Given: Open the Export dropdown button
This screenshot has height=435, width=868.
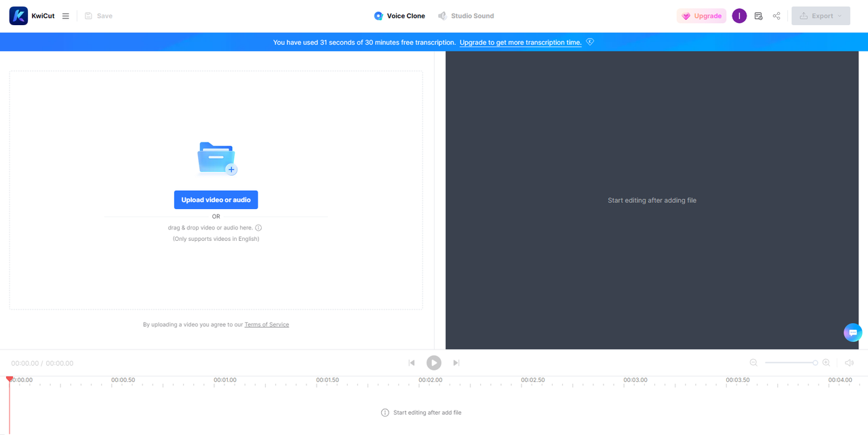Looking at the screenshot, I should (x=821, y=16).
